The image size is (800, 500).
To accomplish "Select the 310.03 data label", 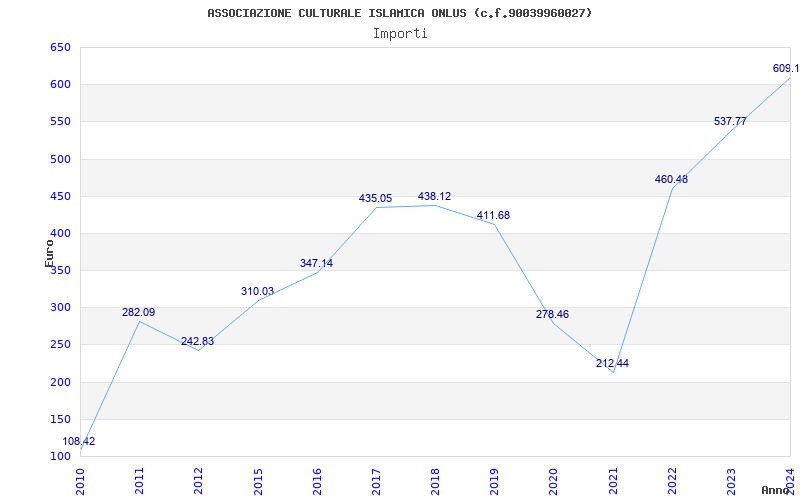I will coord(257,291).
